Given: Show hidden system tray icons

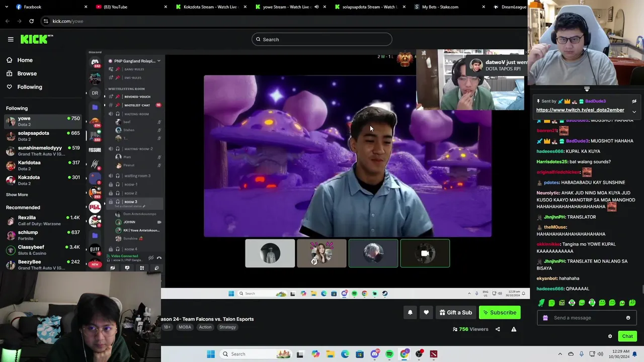Looking at the screenshot, I should tap(560, 354).
